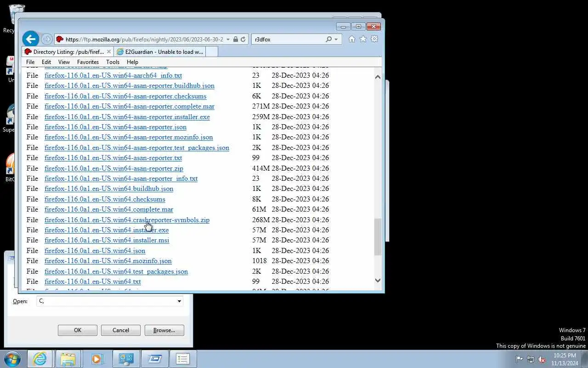Download firefox-116.0a1.en-US.win64.installer.msi
The height and width of the screenshot is (368, 588).
pos(107,240)
